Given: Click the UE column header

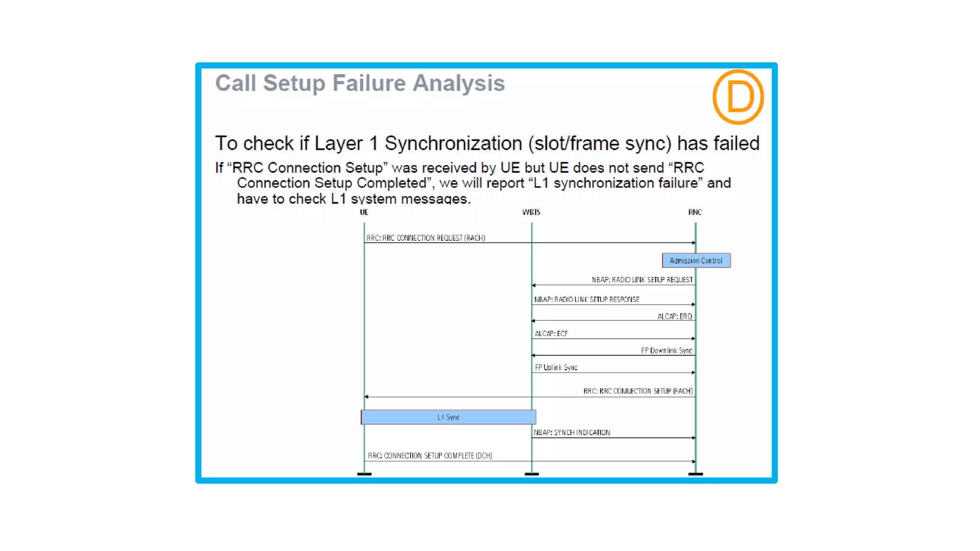Looking at the screenshot, I should (364, 212).
